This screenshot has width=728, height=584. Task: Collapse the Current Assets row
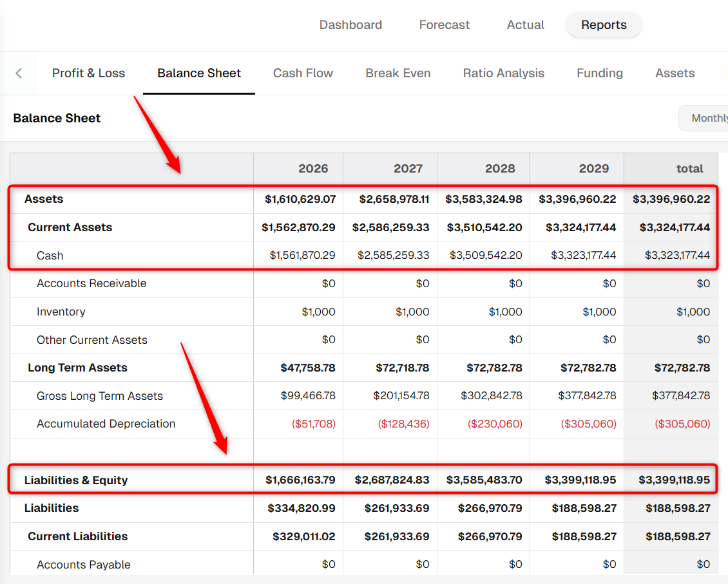70,227
